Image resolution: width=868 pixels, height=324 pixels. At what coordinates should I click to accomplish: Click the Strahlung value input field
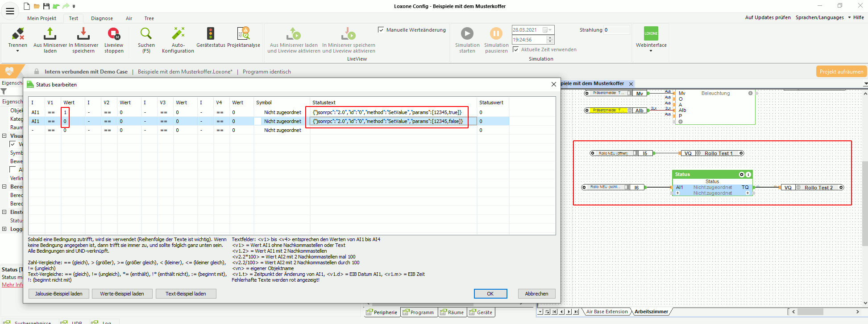[616, 30]
